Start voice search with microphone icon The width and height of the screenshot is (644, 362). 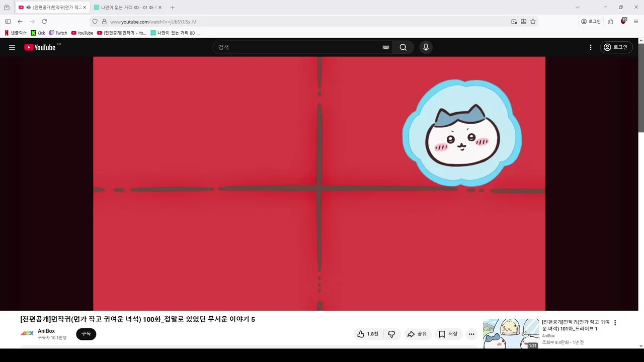426,47
